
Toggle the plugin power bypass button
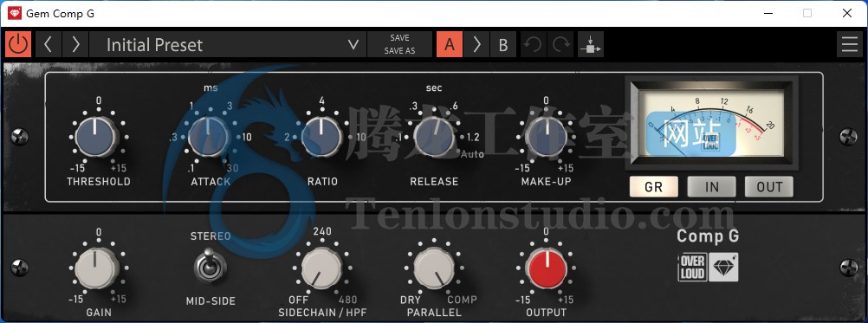point(18,45)
